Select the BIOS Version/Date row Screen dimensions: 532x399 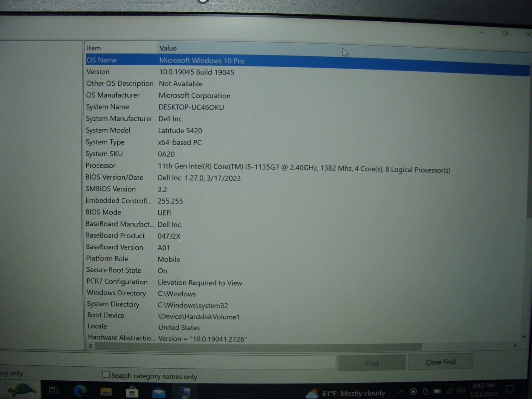click(x=308, y=178)
